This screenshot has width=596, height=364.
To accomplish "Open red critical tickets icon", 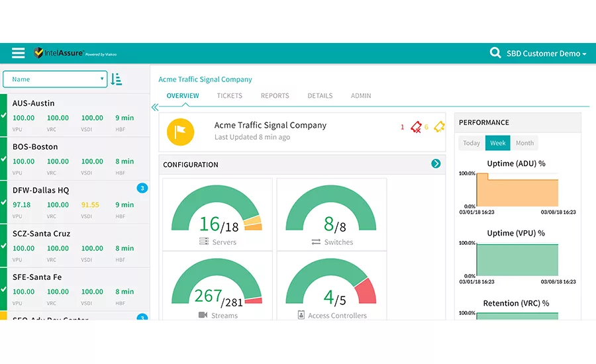I will [x=416, y=127].
